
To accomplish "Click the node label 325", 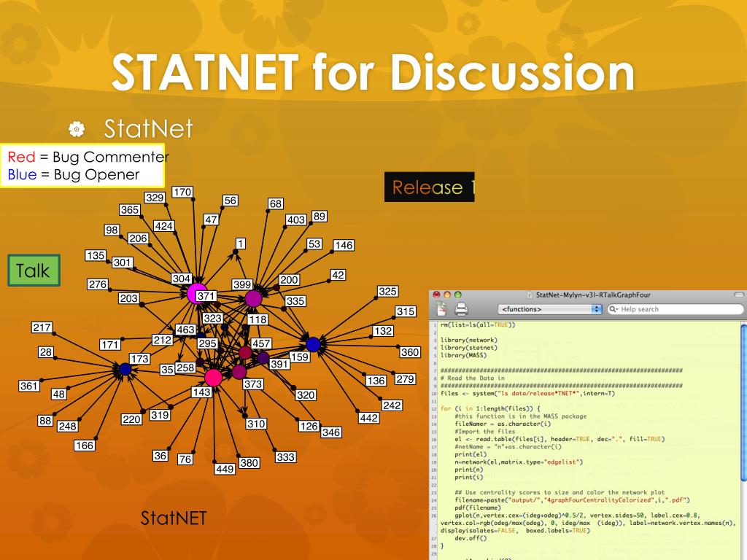I will coord(388,292).
